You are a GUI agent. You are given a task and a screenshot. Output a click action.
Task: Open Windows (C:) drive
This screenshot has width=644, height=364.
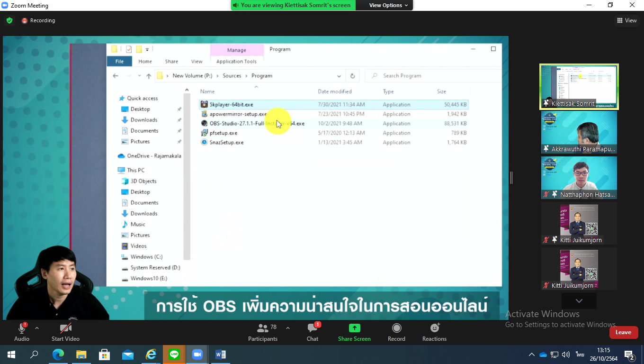point(146,257)
